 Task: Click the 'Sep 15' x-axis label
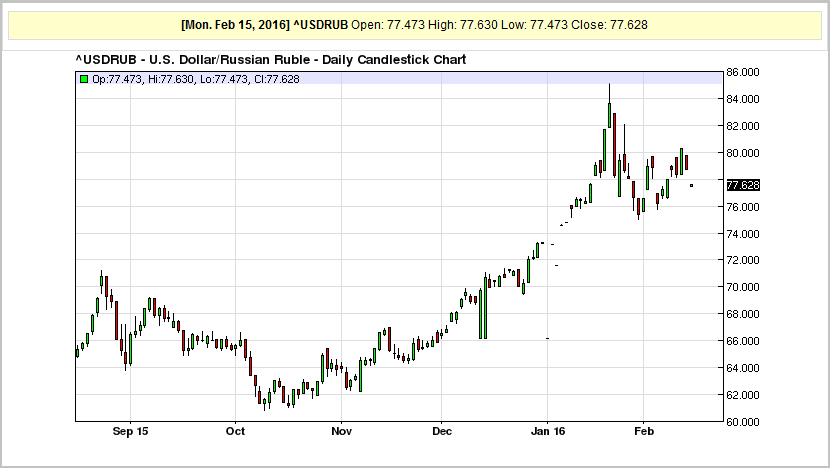point(130,431)
